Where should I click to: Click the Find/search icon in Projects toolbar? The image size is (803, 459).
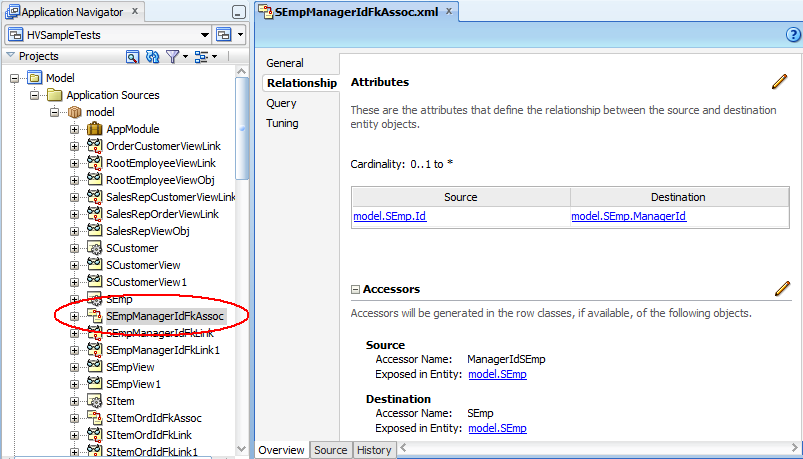point(132,56)
